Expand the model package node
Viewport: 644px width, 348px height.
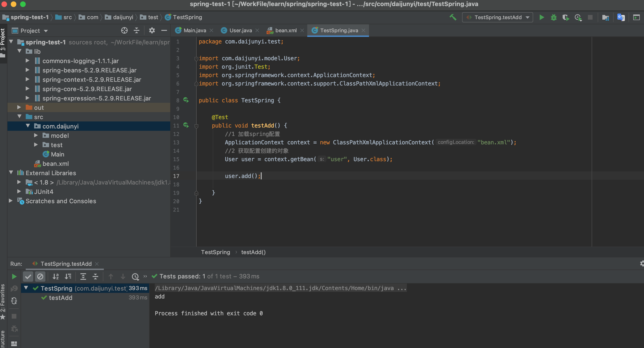click(36, 135)
